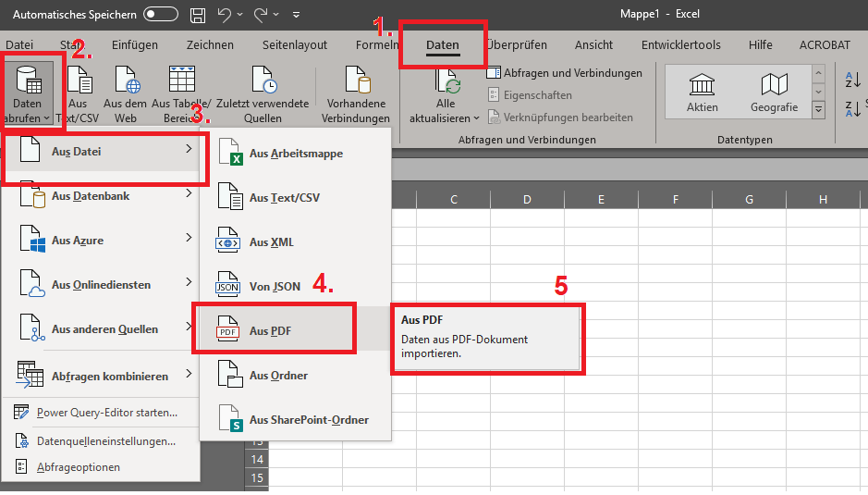Open Datenquelleneinstellungen menu entry
Image resolution: width=868 pixels, height=495 pixels.
pyautogui.click(x=102, y=441)
